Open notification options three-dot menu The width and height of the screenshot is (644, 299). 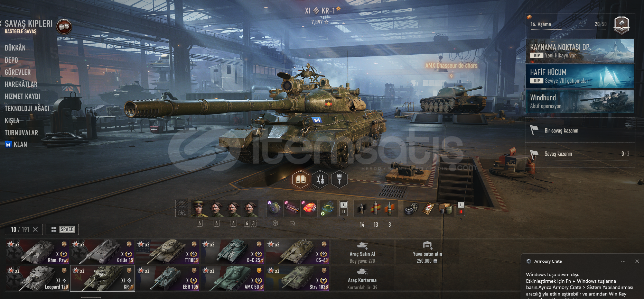(623, 261)
